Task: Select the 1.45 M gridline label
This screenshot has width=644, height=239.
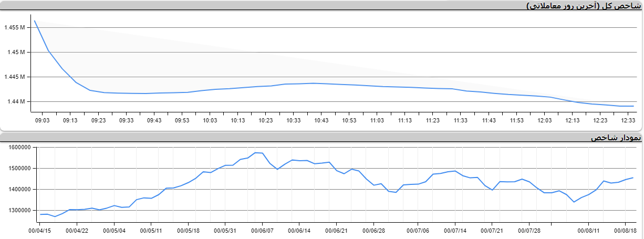Action: coord(16,52)
